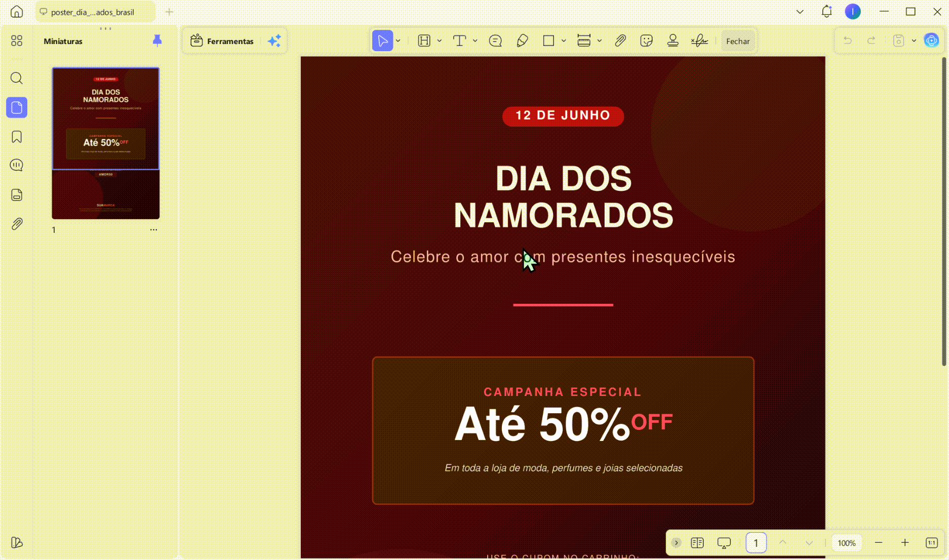Open the search panel in sidebar
Viewport: 949px width, 560px height.
(17, 78)
